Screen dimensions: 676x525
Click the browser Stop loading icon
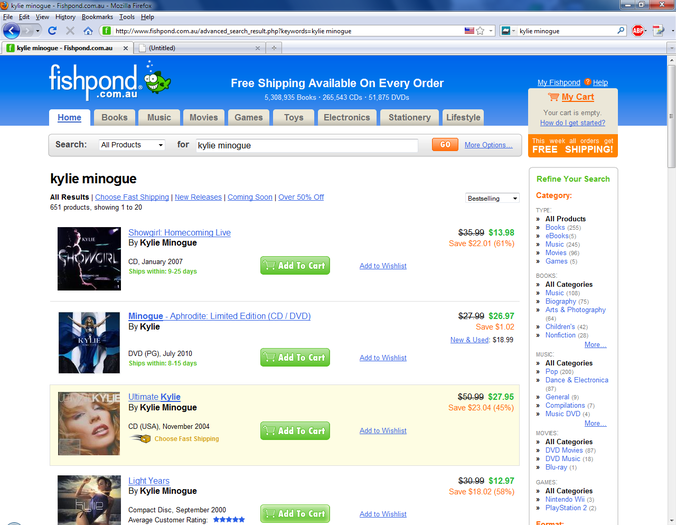[70, 31]
